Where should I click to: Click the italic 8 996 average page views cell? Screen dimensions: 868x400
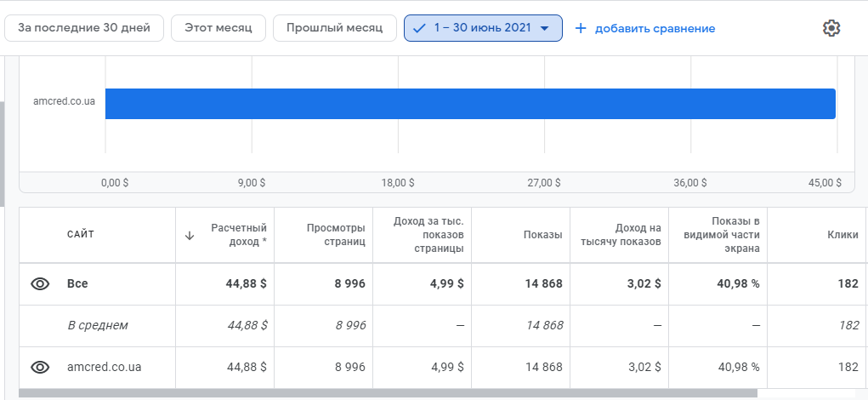[x=351, y=325]
